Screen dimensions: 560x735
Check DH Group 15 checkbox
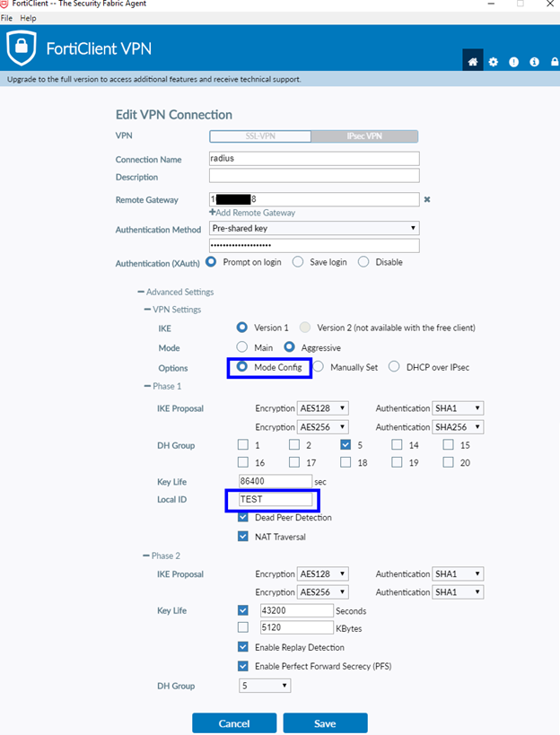coord(449,444)
